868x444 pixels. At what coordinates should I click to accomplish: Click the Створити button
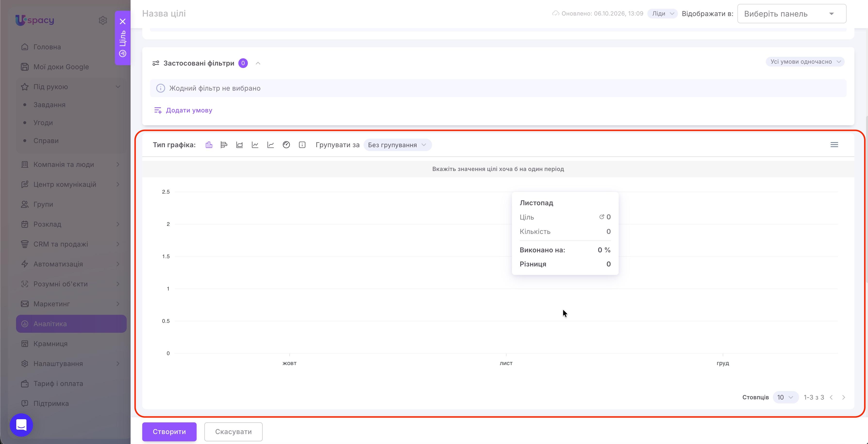[x=169, y=432]
